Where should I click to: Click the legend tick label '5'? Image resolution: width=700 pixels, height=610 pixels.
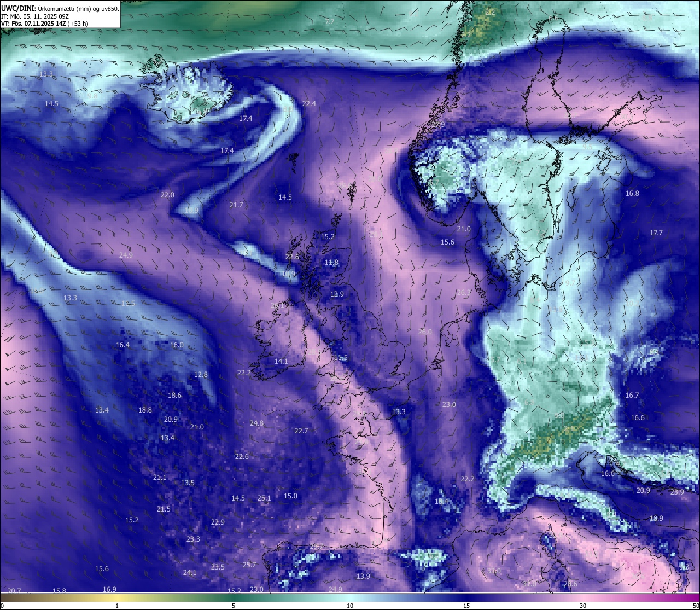pyautogui.click(x=234, y=606)
